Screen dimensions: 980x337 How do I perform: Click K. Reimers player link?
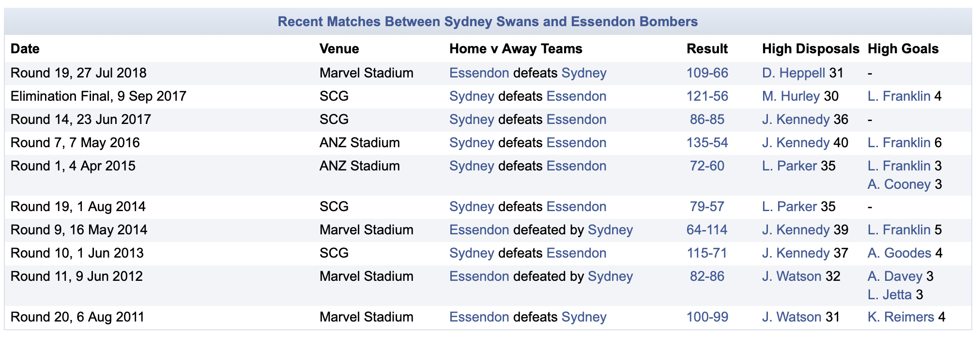click(901, 317)
